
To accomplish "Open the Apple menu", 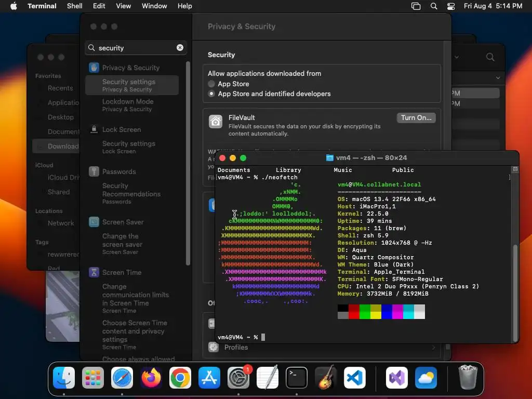I will [x=14, y=6].
